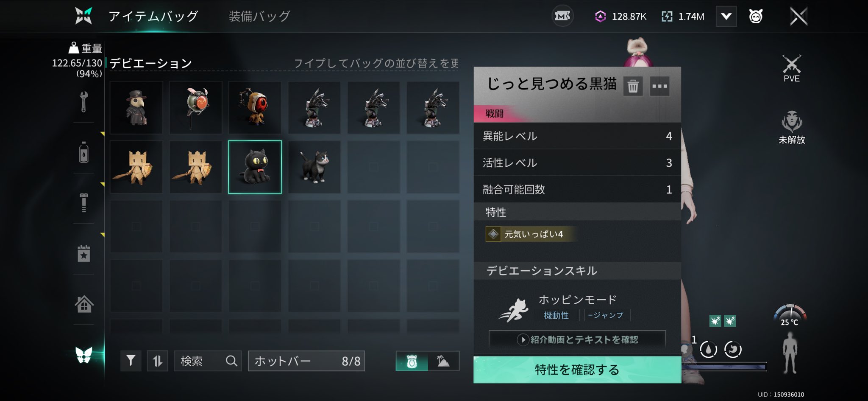The image size is (868, 401).
Task: Click the sort order arrows icon
Action: (157, 361)
